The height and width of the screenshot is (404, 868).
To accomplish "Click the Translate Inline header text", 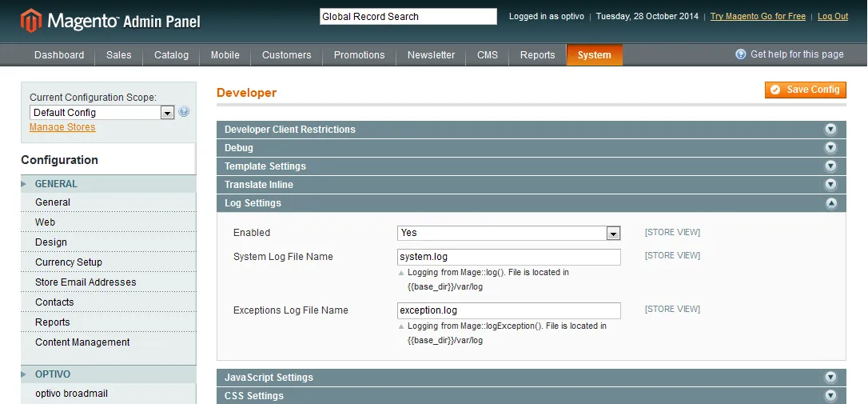I will click(258, 185).
